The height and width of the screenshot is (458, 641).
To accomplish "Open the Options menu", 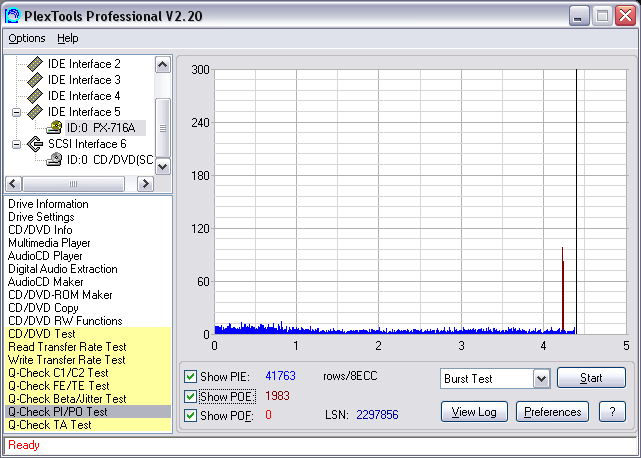I will [27, 38].
